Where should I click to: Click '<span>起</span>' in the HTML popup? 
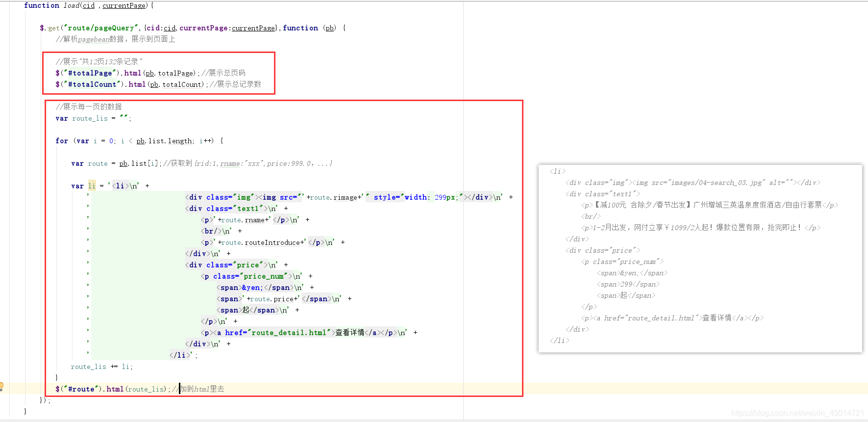626,295
